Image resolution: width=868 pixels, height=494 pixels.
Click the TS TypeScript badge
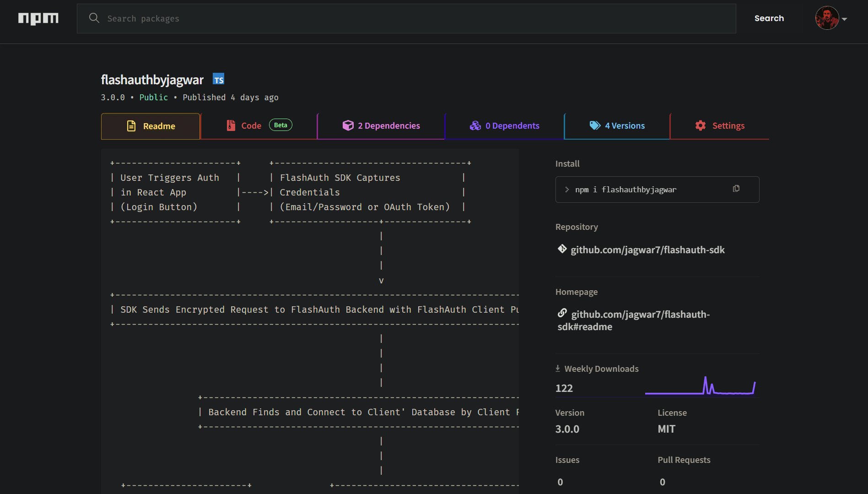[x=218, y=79]
